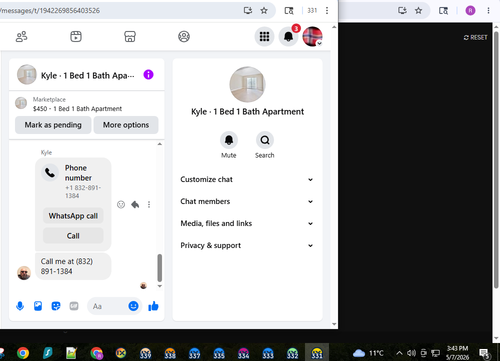Viewport: 500px width, 361px height.
Task: Open the $450 - 1 Bed 1 Bath Apartment listing
Action: [x=77, y=109]
